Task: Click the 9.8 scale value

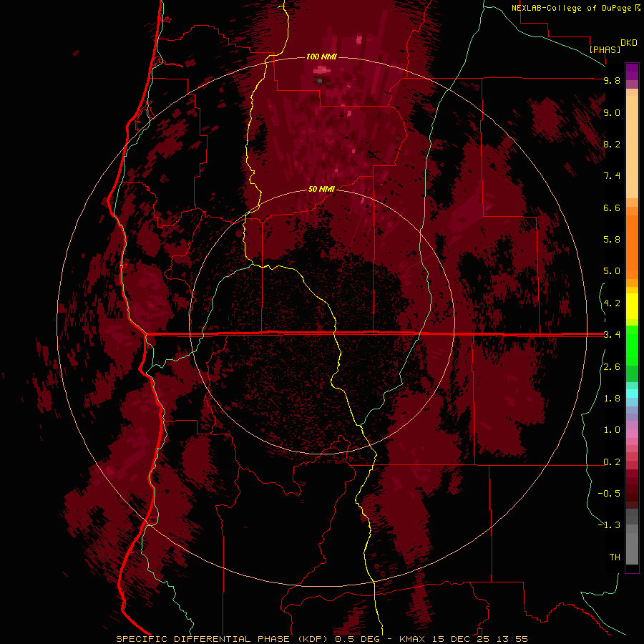Action: pyautogui.click(x=612, y=80)
